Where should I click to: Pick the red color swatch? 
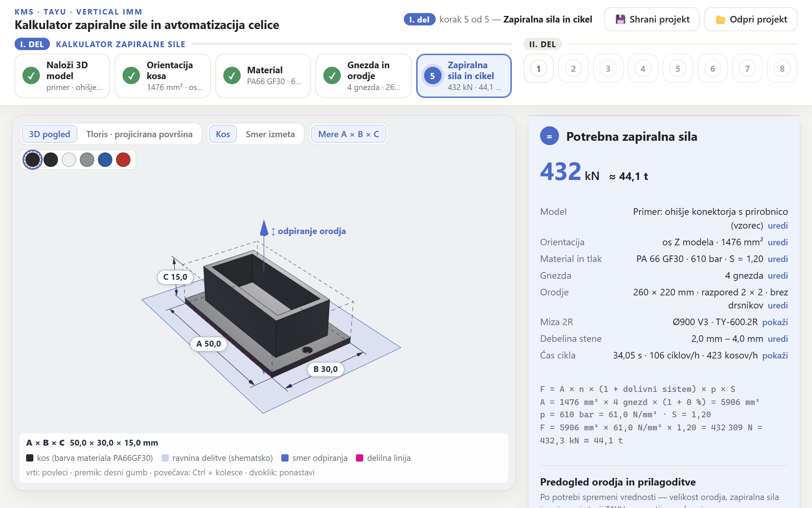click(123, 160)
